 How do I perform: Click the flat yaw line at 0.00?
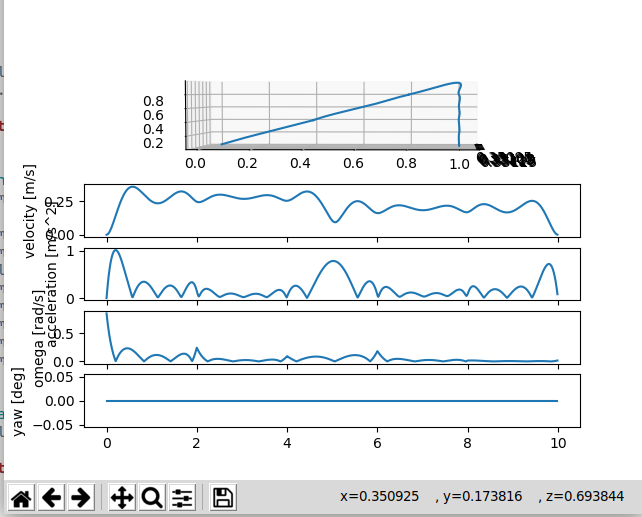[330, 401]
